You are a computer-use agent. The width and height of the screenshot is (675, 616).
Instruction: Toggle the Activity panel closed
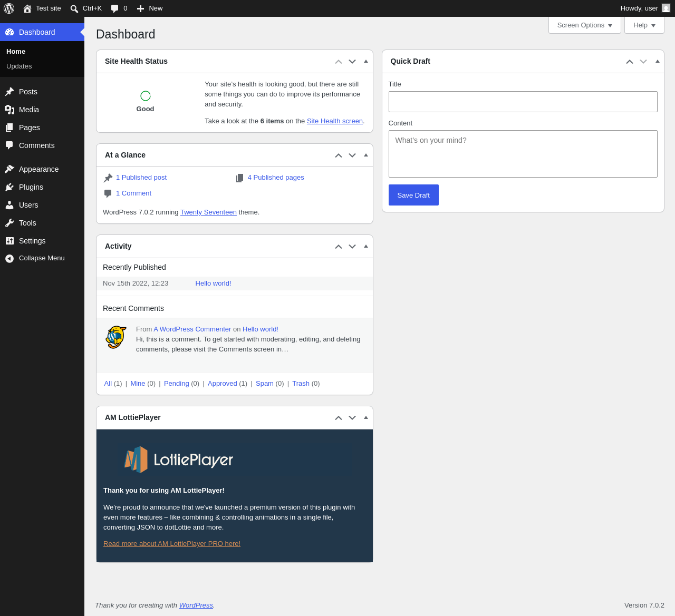tap(366, 246)
